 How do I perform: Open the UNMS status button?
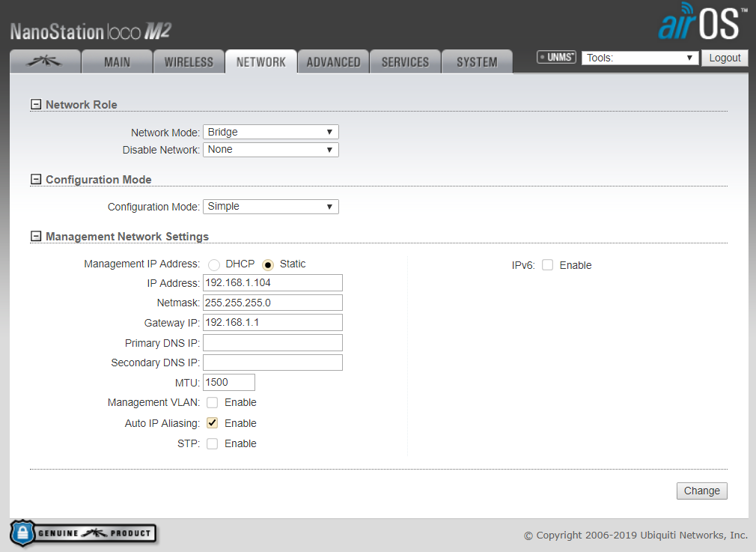[x=556, y=58]
